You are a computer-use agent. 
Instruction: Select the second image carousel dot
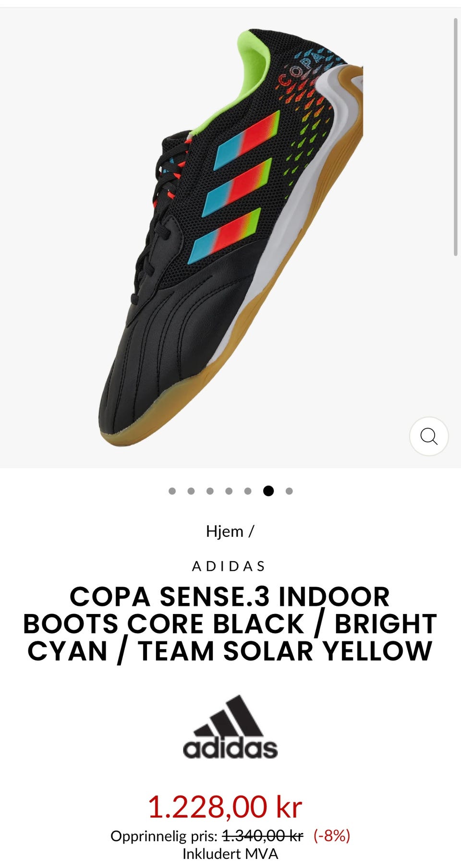pyautogui.click(x=191, y=491)
